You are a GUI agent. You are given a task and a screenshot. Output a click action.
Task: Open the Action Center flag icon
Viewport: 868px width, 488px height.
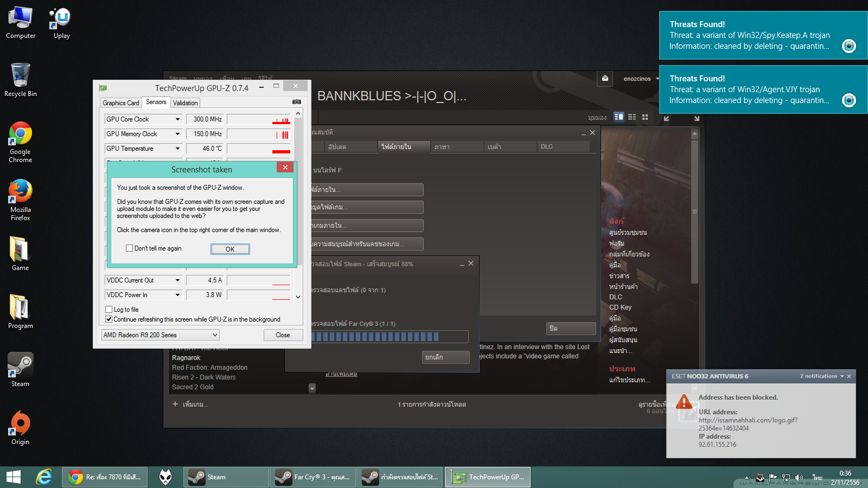coord(773,478)
